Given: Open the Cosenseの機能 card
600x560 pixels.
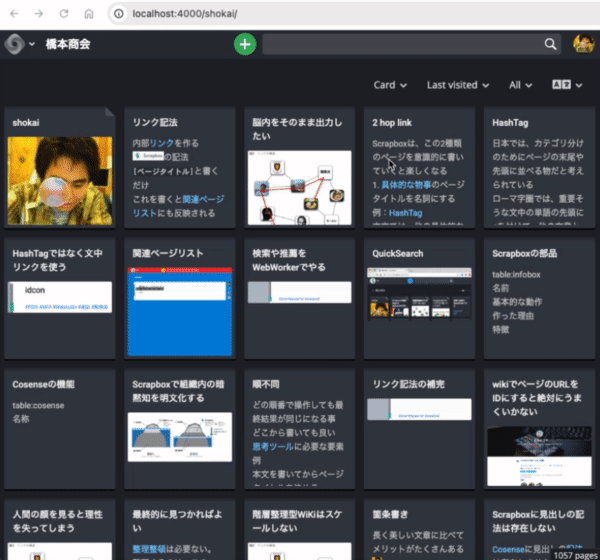Looking at the screenshot, I should [60, 429].
